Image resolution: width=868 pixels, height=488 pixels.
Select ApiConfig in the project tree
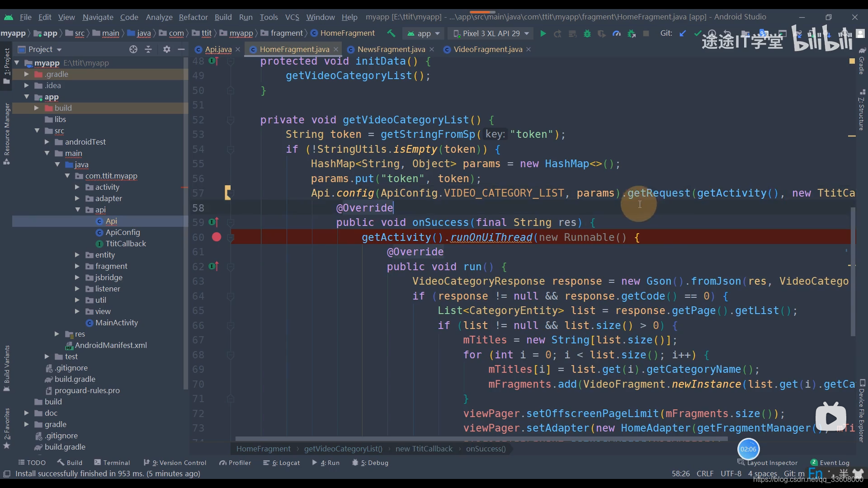point(123,232)
